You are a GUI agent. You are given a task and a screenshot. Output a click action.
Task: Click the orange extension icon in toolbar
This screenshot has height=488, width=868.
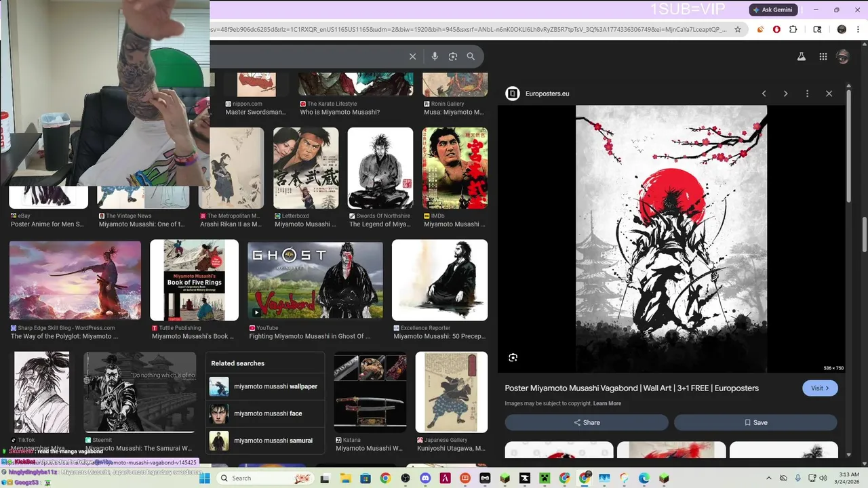760,29
